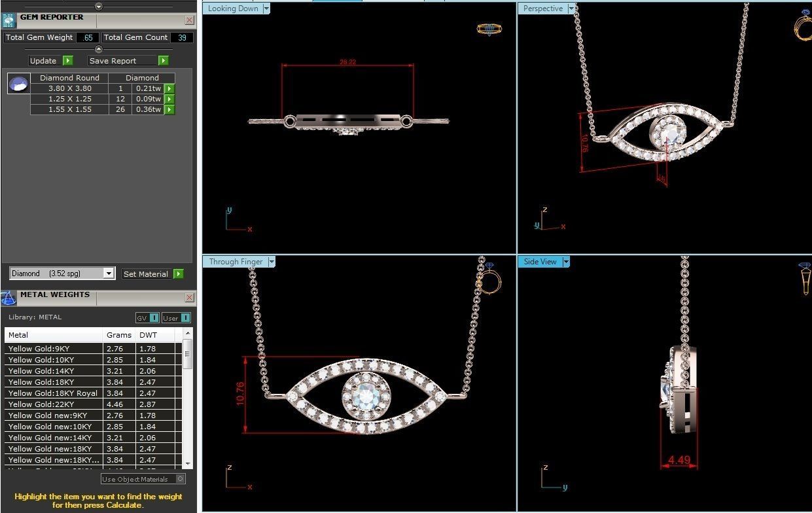Click the finger icon in Side View viewport
Image resolution: width=812 pixels, height=513 pixels.
[805, 279]
